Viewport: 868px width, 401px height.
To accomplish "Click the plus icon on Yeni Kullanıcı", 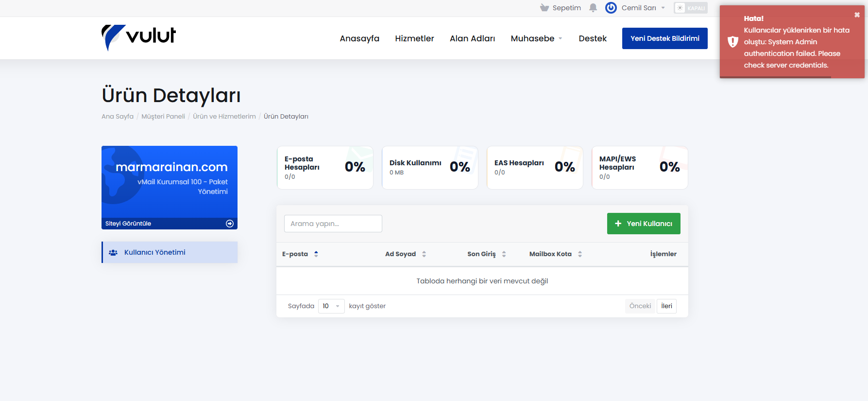I will (618, 224).
